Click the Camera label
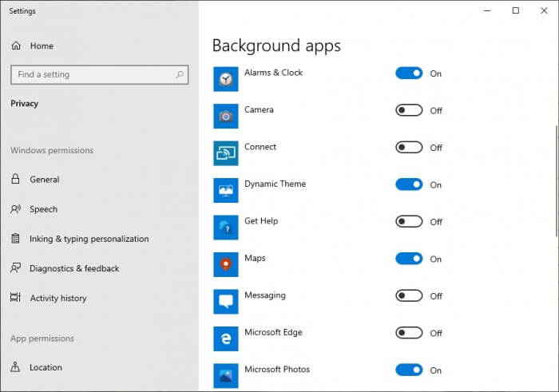The image size is (559, 392). (260, 109)
